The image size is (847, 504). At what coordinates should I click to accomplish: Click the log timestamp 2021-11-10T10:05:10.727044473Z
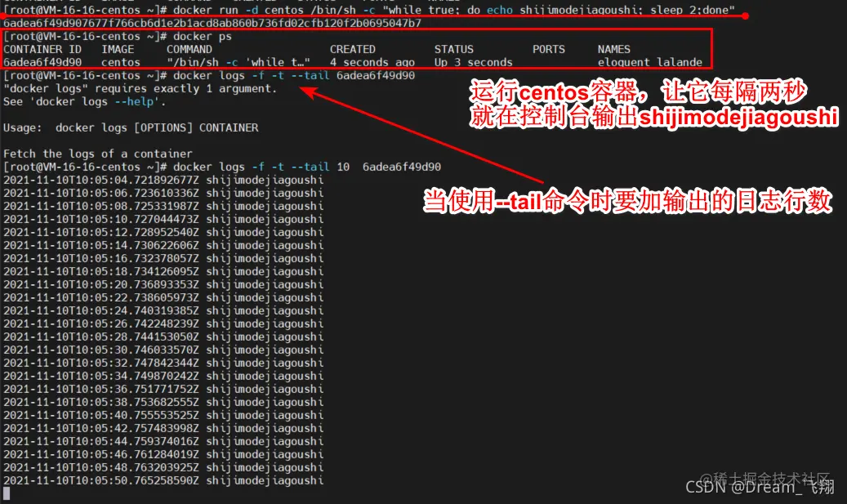[101, 219]
